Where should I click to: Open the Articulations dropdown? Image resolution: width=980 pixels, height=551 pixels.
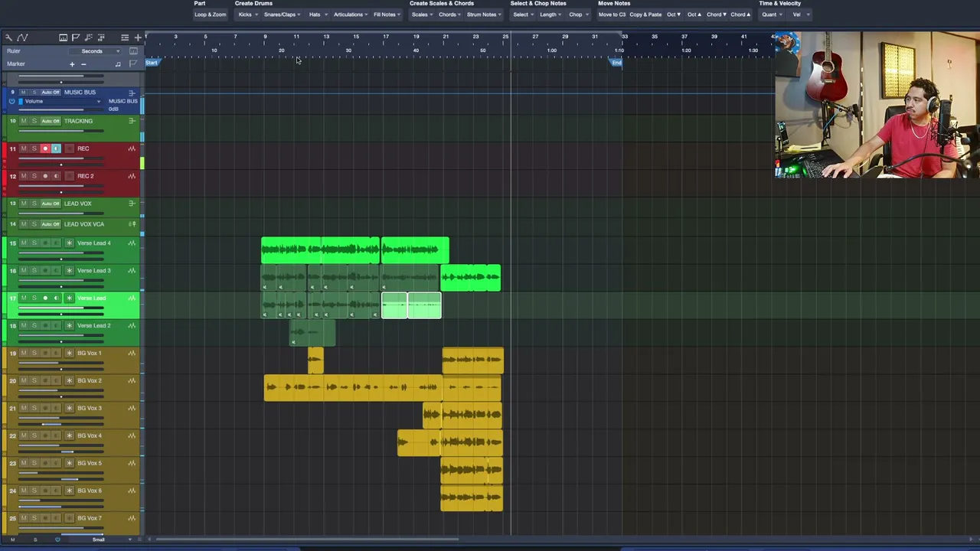click(x=350, y=15)
